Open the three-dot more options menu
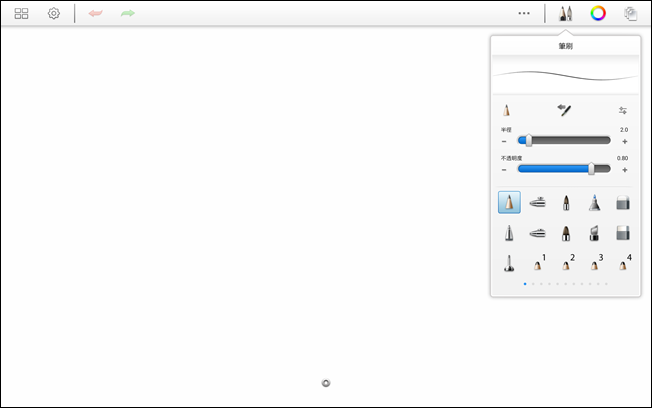The width and height of the screenshot is (652, 408). (x=524, y=13)
